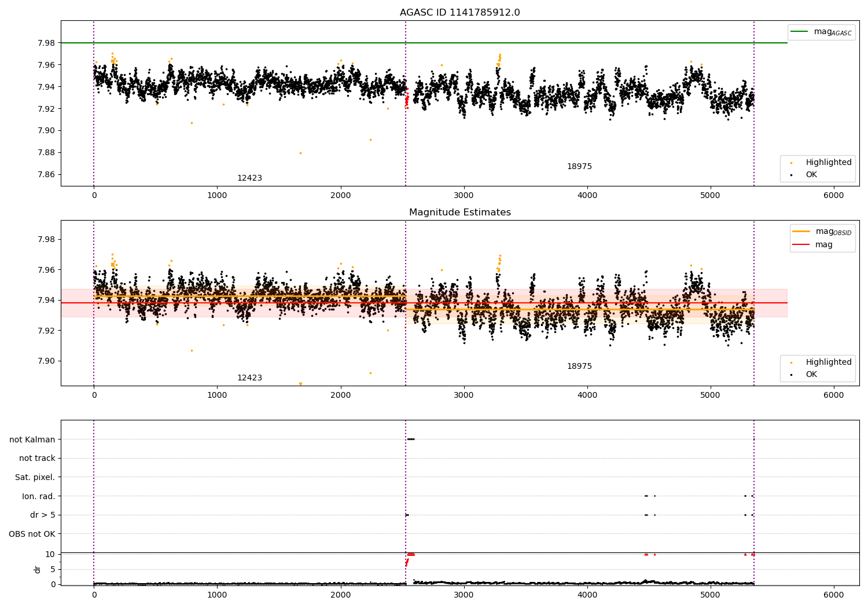
Task: Click the '7.94' y-tick in Magnitude Estimates panel
Action: [x=46, y=300]
